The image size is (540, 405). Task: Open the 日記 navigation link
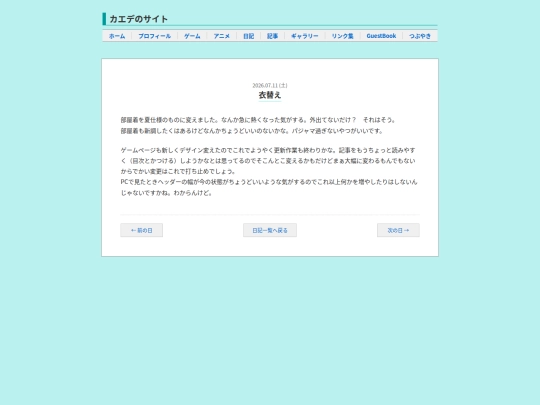pos(248,36)
